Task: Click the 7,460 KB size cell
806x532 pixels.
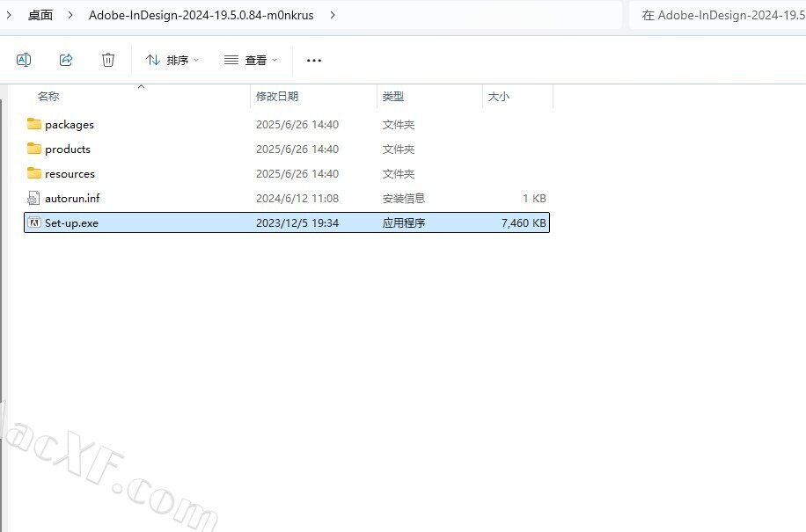Action: tap(524, 222)
